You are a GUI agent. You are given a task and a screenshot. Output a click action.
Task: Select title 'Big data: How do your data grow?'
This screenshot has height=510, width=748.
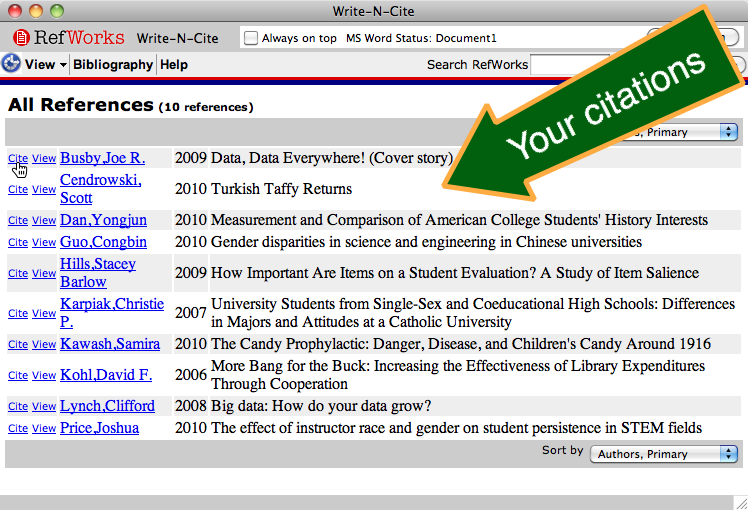click(321, 406)
